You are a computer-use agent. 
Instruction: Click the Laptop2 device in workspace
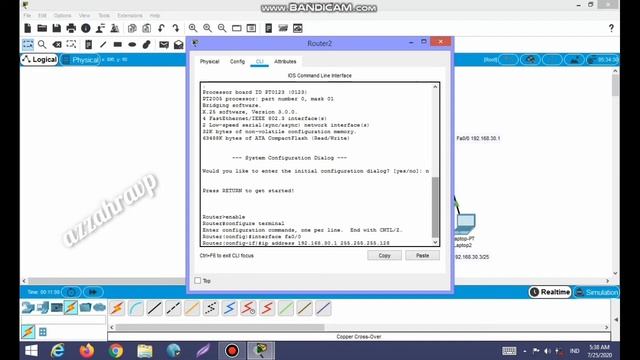tap(465, 224)
